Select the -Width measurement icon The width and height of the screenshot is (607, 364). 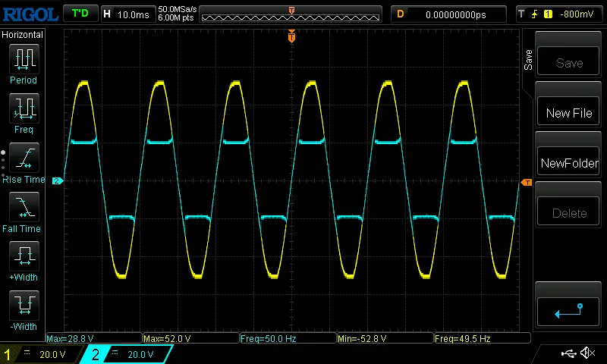click(24, 306)
